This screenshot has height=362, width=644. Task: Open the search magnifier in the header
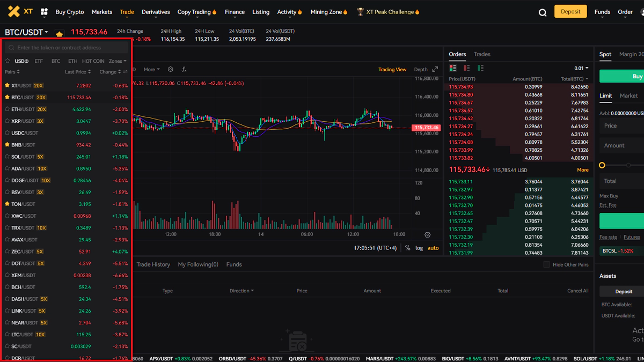click(x=543, y=12)
